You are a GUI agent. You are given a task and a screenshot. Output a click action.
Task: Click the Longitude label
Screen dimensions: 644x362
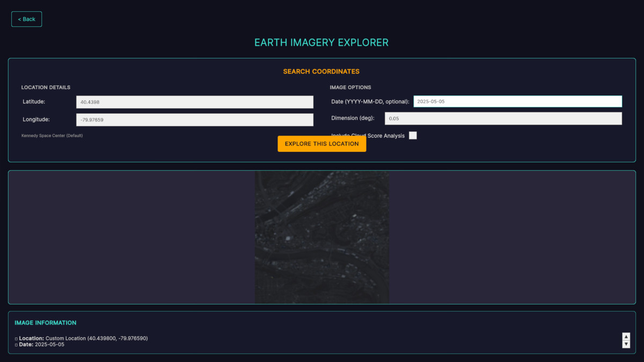(x=36, y=120)
